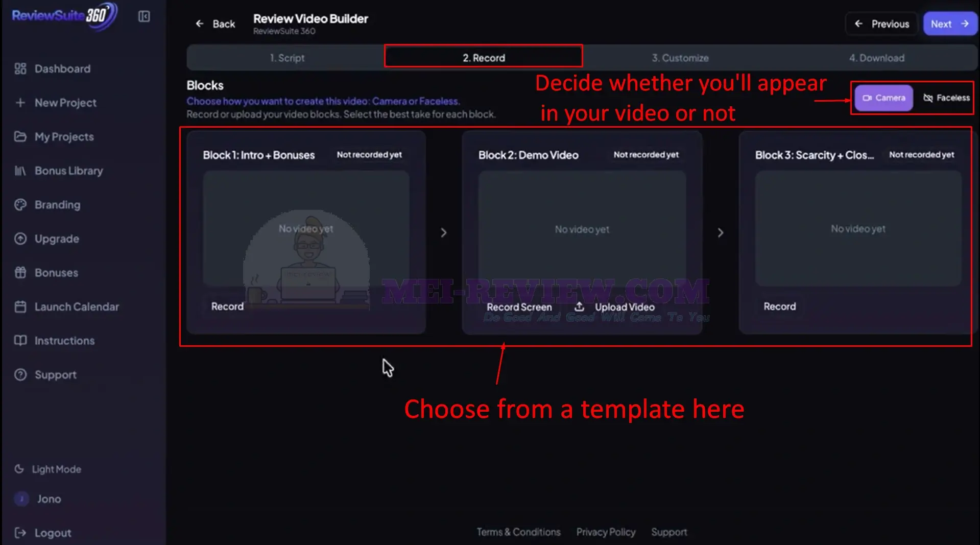This screenshot has width=980, height=545.
Task: Click the Block 2 'Not recorded yet' status
Action: (x=646, y=155)
